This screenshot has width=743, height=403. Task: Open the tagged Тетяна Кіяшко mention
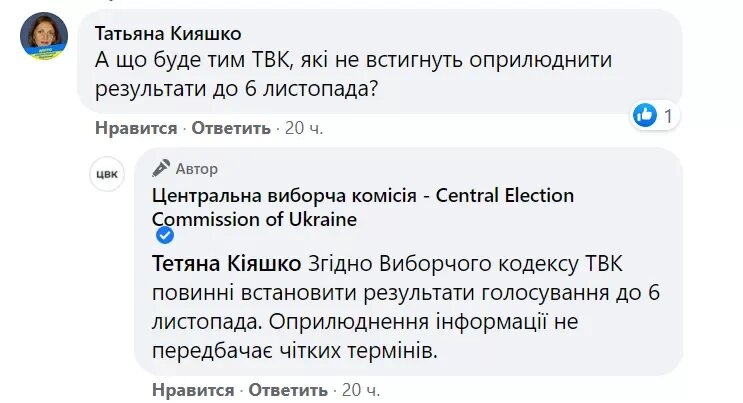[225, 263]
